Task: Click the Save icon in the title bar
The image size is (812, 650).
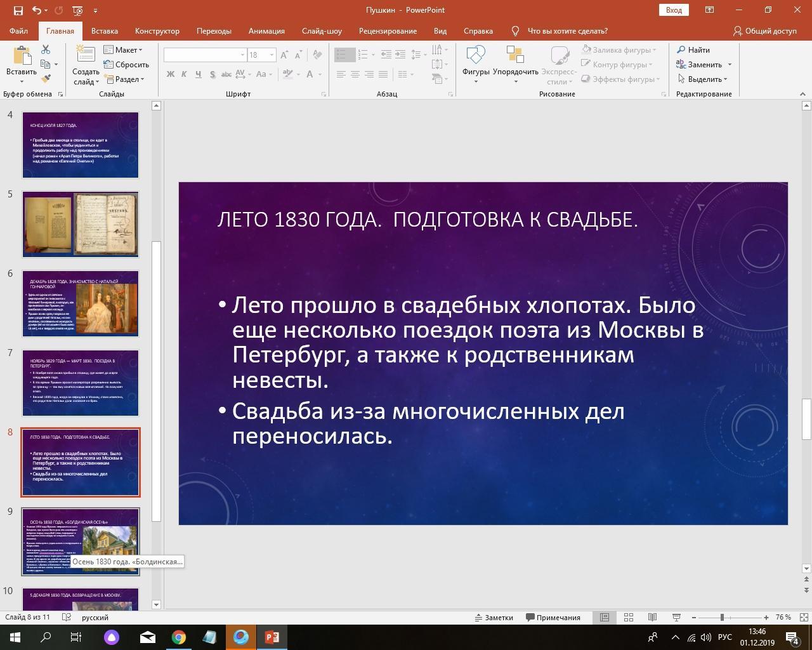Action: [x=18, y=10]
